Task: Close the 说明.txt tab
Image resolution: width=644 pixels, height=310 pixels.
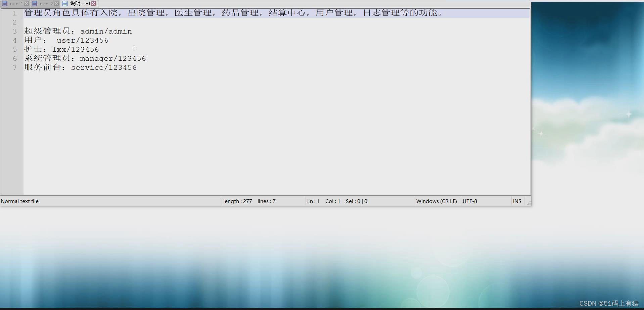Action: pyautogui.click(x=94, y=4)
